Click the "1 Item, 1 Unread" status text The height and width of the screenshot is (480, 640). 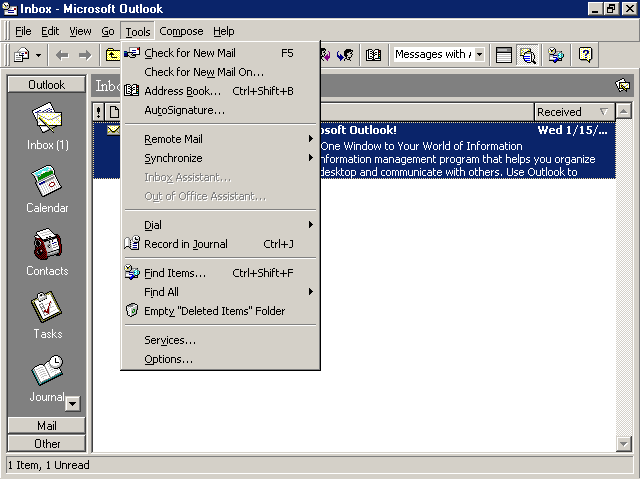[49, 465]
